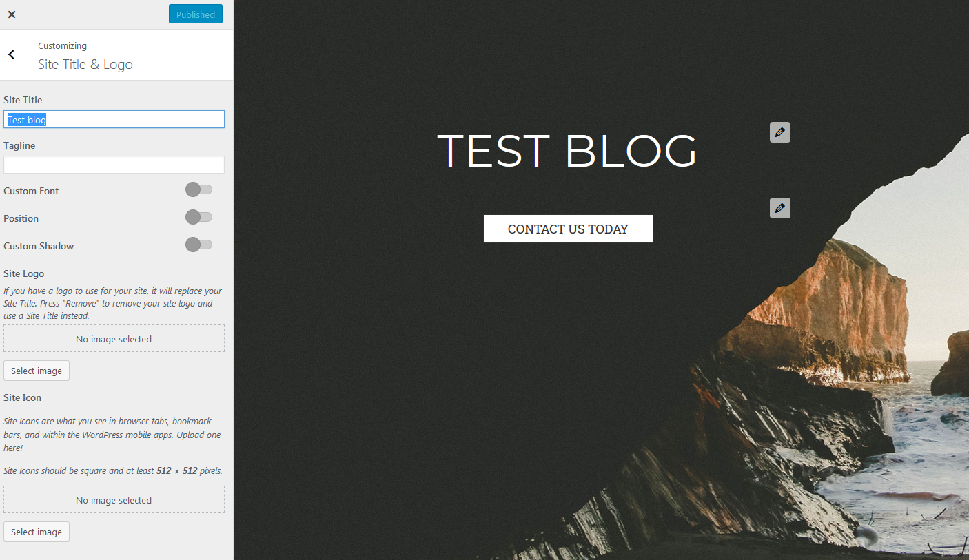Click the pencil edit shortcut beside TEST BLOG
This screenshot has width=969, height=560.
tap(779, 132)
